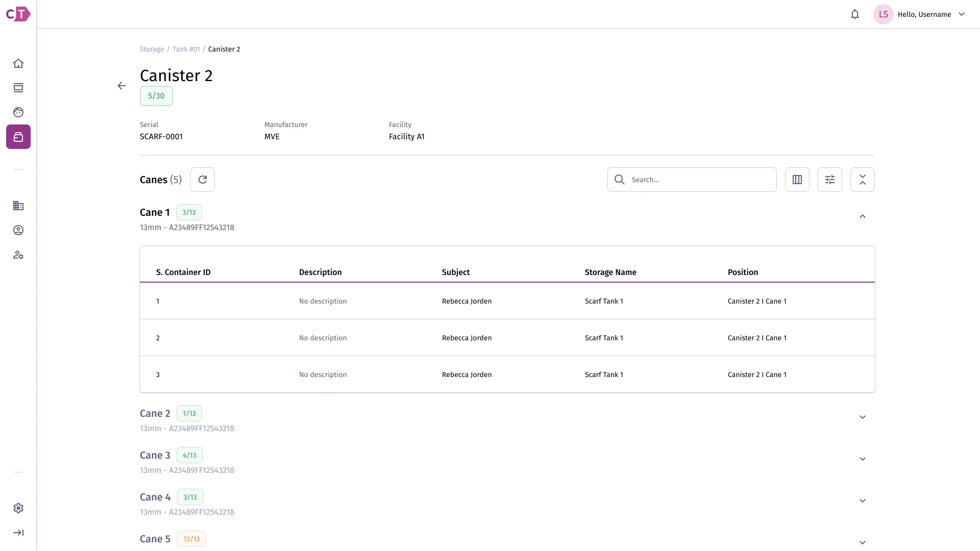
Task: Click the collapse all canes icon
Action: 863,180
